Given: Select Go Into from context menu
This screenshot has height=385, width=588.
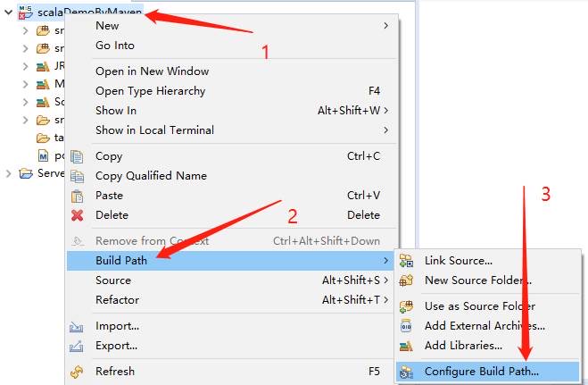Looking at the screenshot, I should point(115,46).
